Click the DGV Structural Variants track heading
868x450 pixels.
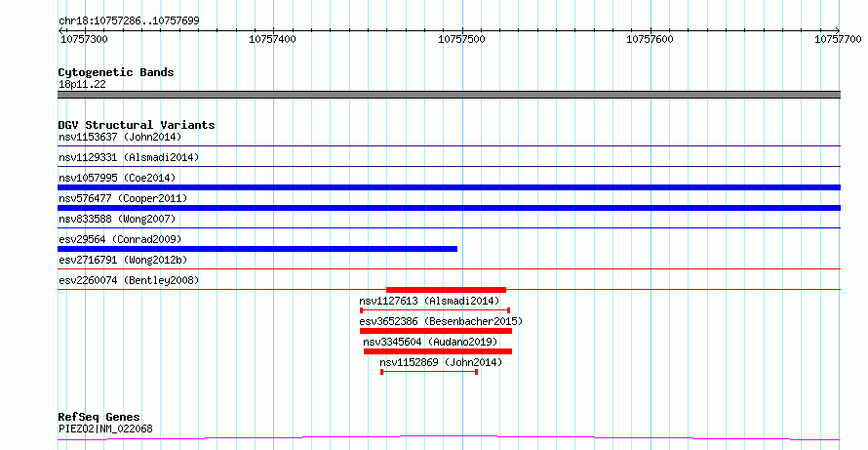pos(137,125)
